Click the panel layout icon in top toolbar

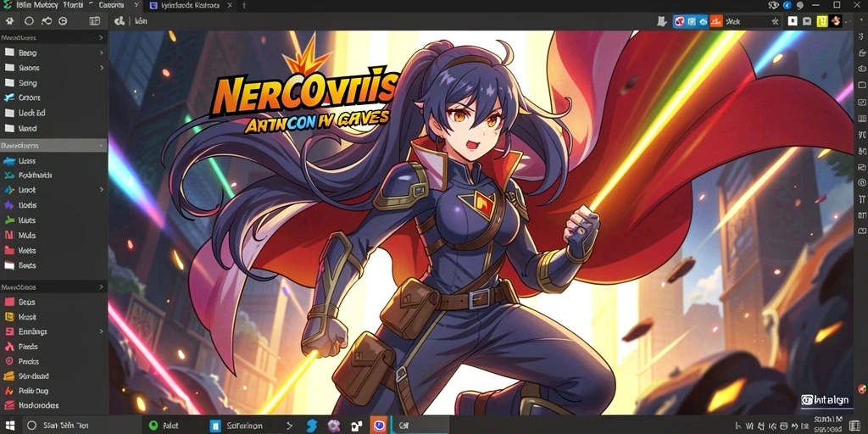95,21
